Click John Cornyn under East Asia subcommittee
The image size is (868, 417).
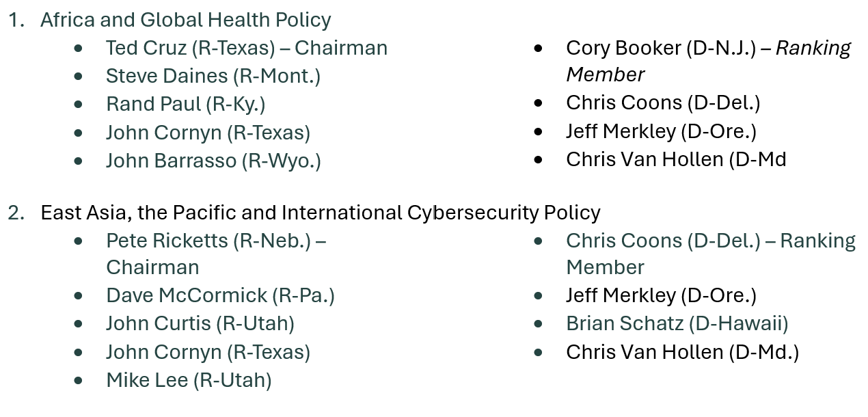(x=208, y=352)
